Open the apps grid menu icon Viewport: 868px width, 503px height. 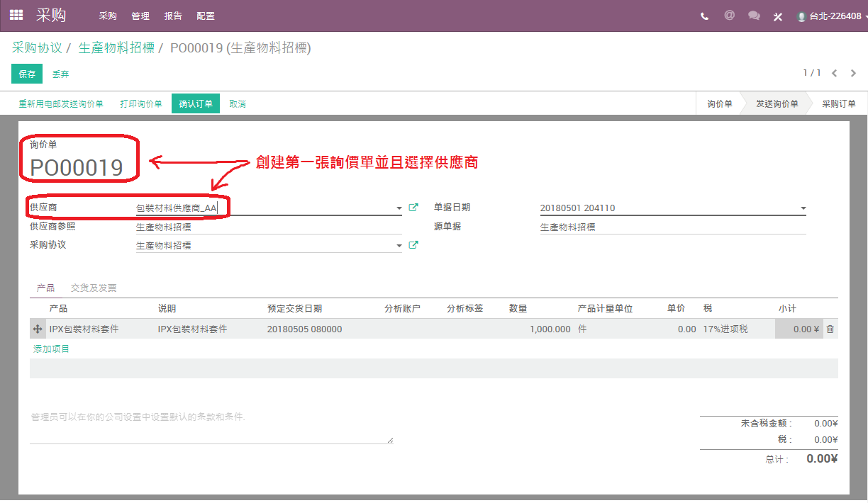click(x=16, y=15)
